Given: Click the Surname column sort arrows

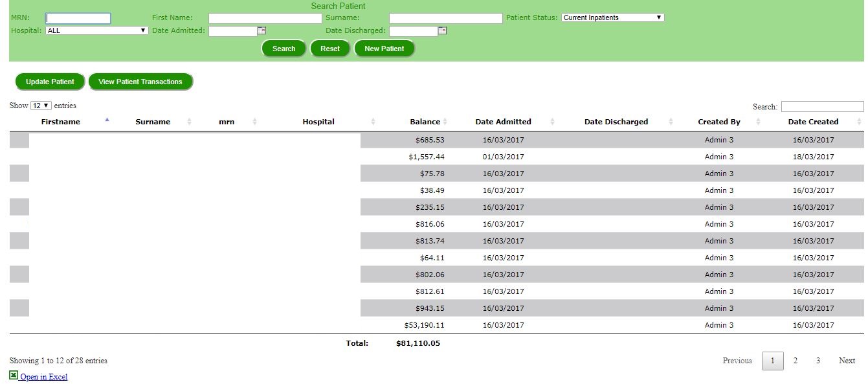Looking at the screenshot, I should coord(190,122).
